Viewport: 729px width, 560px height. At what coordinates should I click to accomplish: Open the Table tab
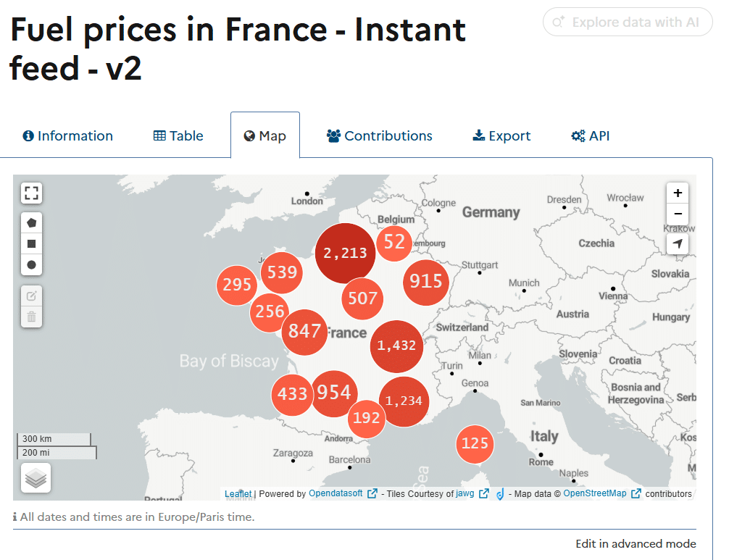coord(178,135)
